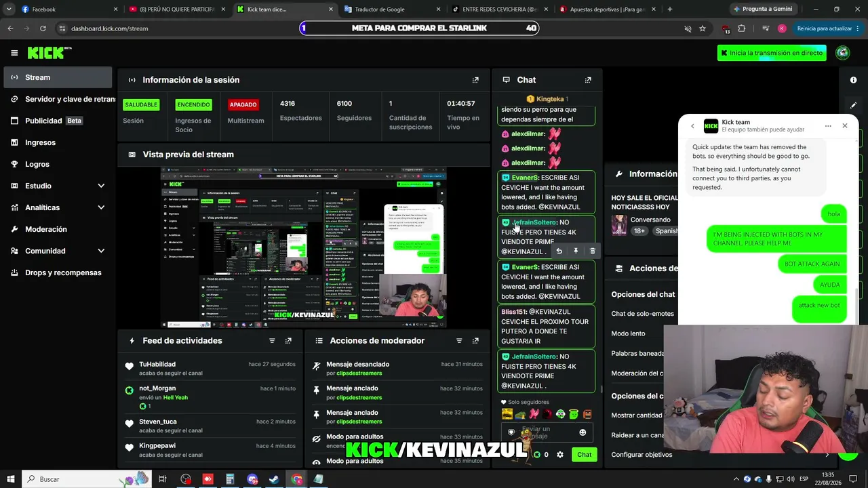Click the Windows taskbar search box
The height and width of the screenshot is (488, 868).
(87, 479)
